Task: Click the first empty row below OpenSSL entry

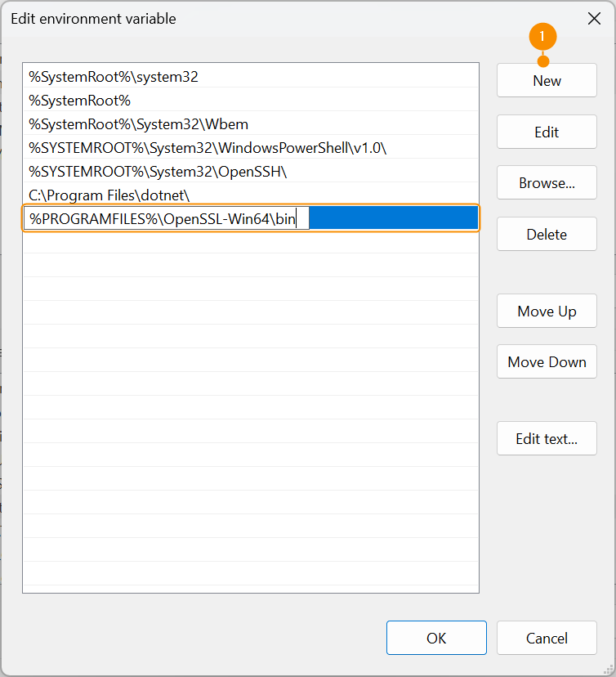Action: click(x=250, y=243)
